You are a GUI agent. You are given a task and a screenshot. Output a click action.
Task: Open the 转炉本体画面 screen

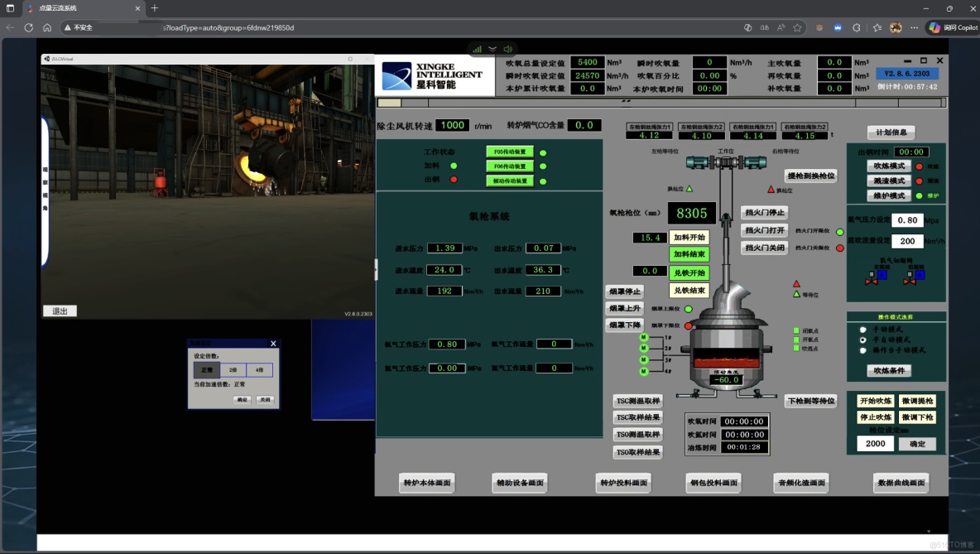tap(426, 483)
